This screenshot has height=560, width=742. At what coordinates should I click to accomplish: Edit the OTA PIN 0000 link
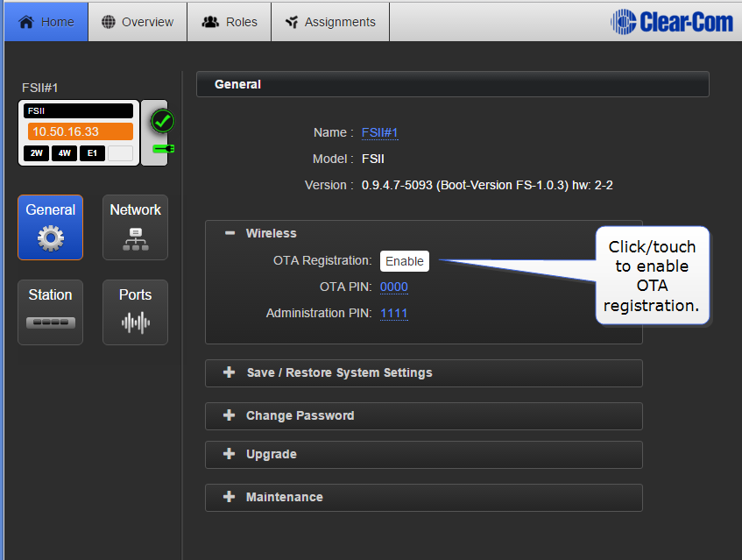393,287
